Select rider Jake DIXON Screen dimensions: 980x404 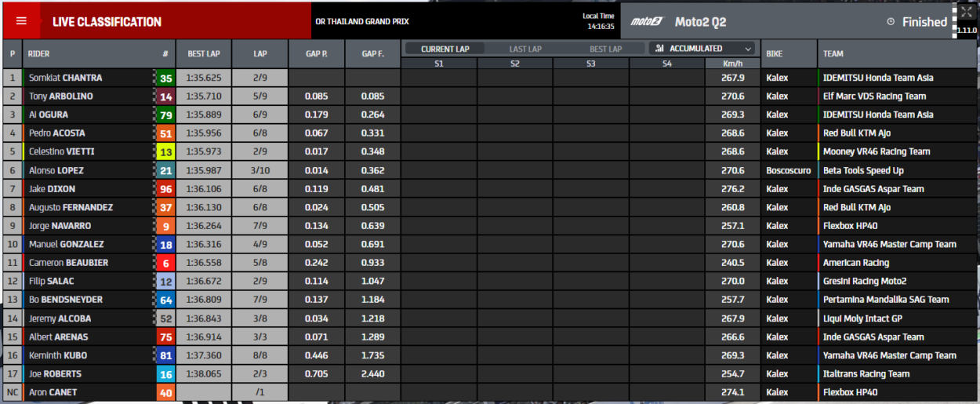point(52,189)
